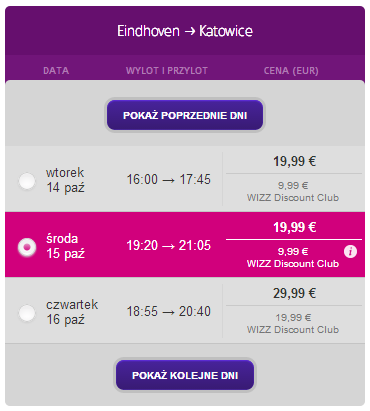Click the DATA column header

(56, 71)
